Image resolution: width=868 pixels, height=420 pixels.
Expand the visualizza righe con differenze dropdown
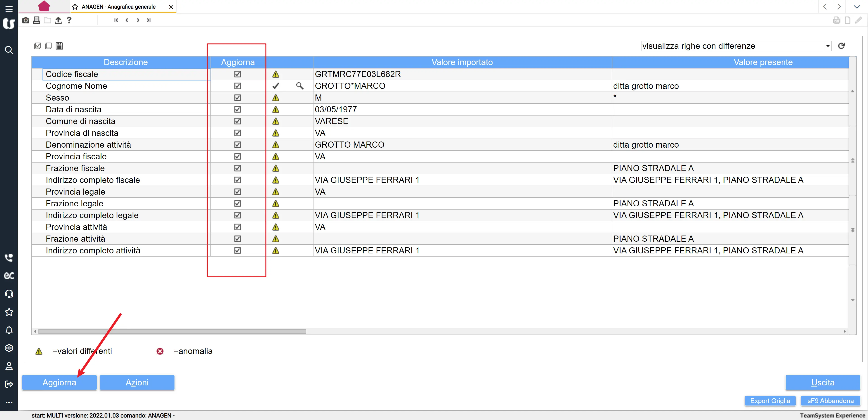(828, 46)
